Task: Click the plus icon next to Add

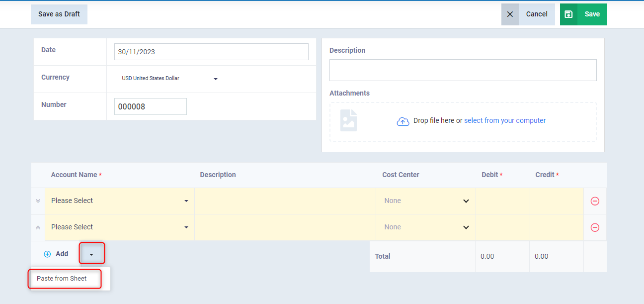Action: 47,254
